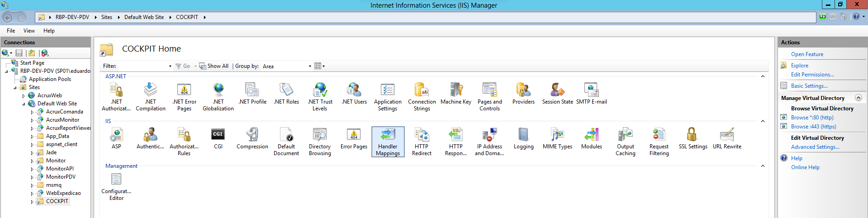The image size is (868, 218).
Task: Open the View menu
Action: tap(29, 31)
